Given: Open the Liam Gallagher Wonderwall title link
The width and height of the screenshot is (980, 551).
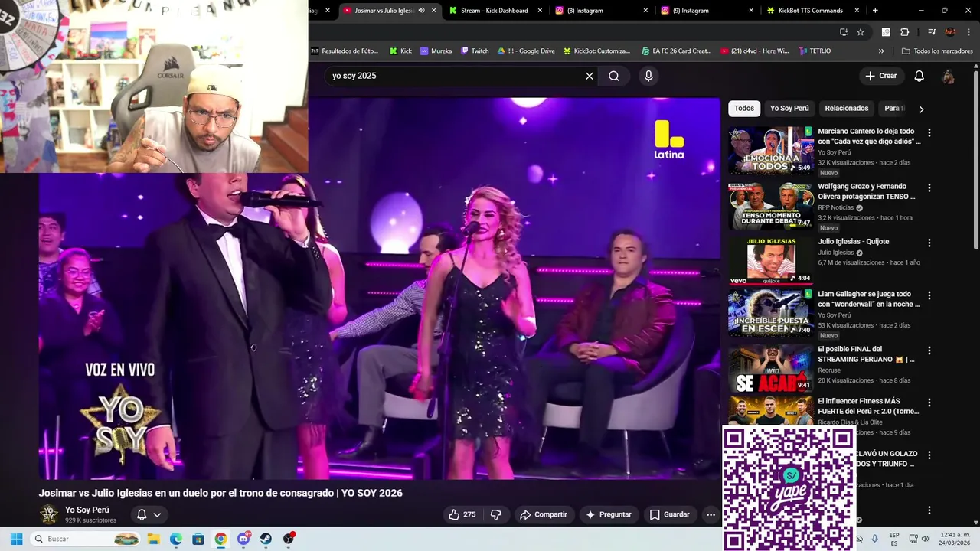Looking at the screenshot, I should coord(868,299).
